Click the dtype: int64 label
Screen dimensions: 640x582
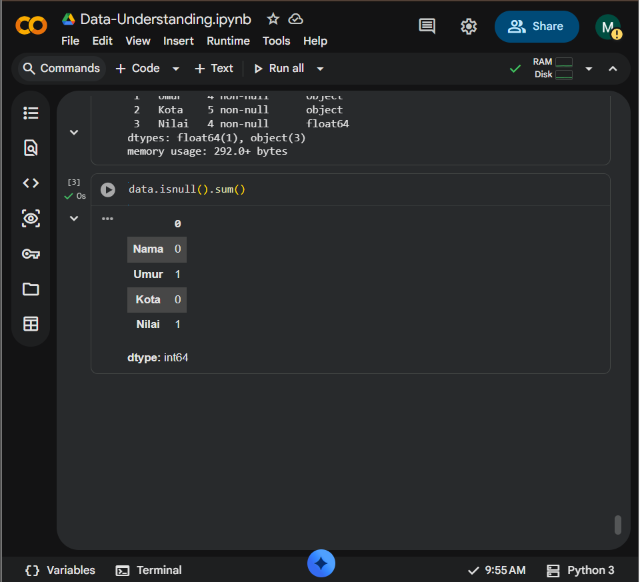(158, 358)
